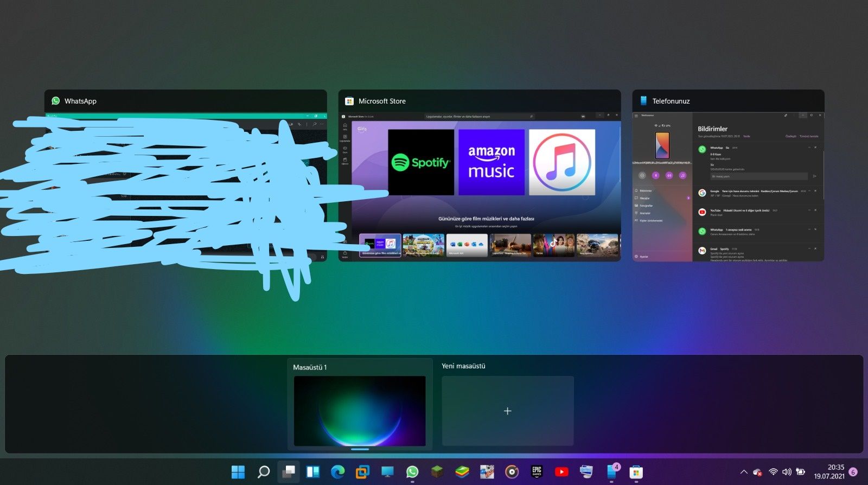The height and width of the screenshot is (485, 868).
Task: Open Your Phone app on taskbar
Action: [611, 472]
